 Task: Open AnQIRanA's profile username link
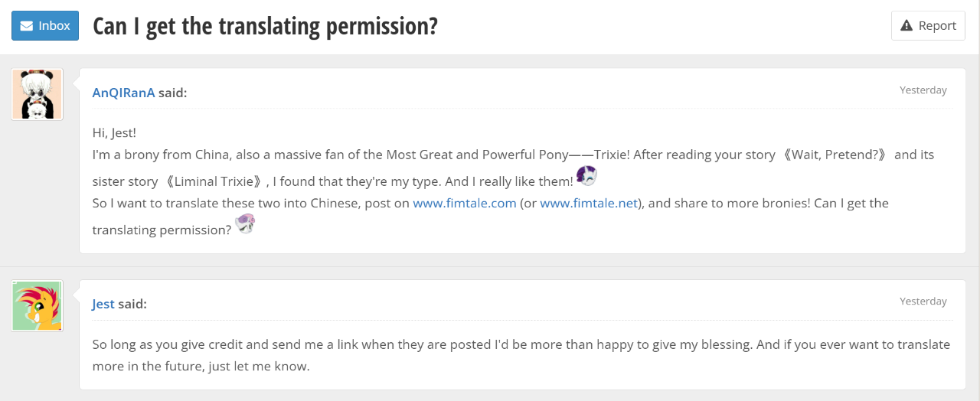click(x=123, y=93)
